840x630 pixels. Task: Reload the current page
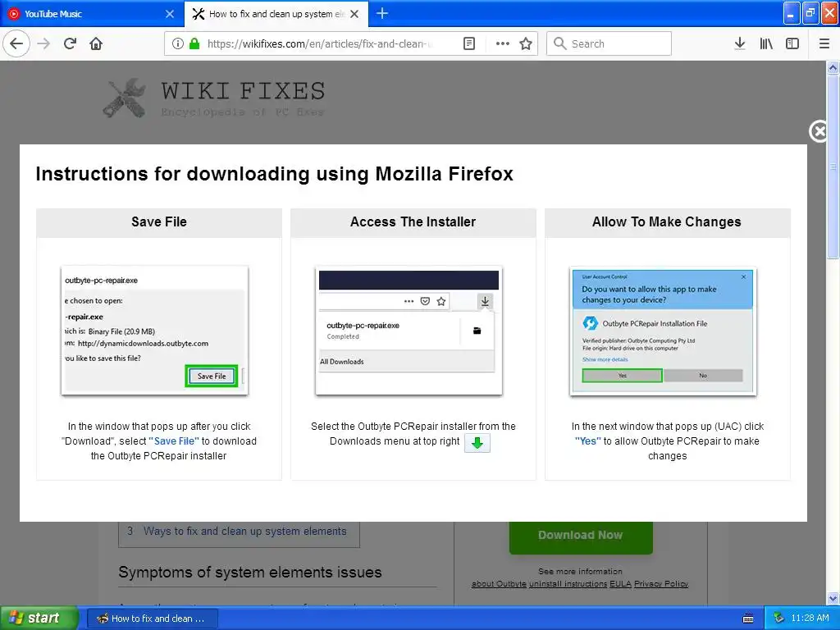[x=71, y=43]
